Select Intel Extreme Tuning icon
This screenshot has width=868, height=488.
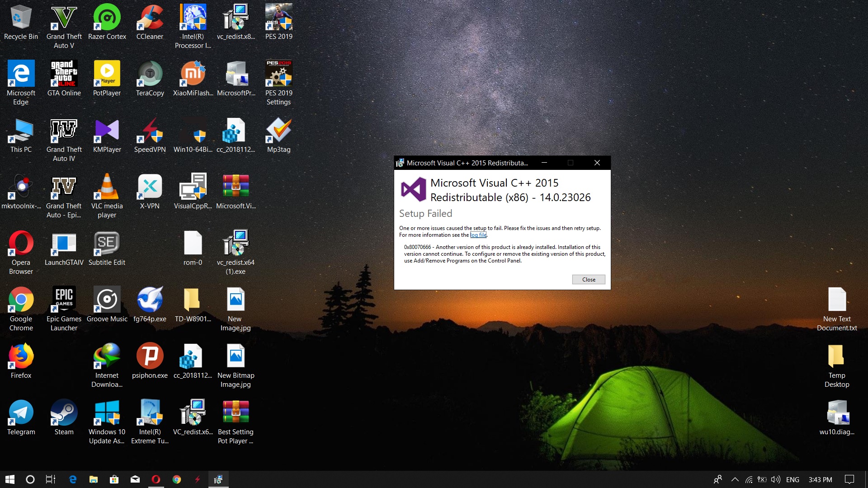tap(150, 422)
